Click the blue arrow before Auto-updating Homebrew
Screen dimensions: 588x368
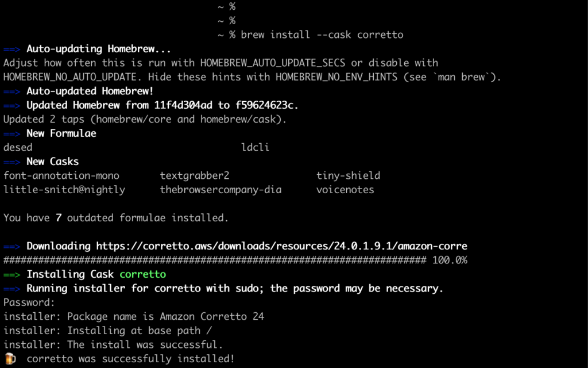tap(11, 49)
